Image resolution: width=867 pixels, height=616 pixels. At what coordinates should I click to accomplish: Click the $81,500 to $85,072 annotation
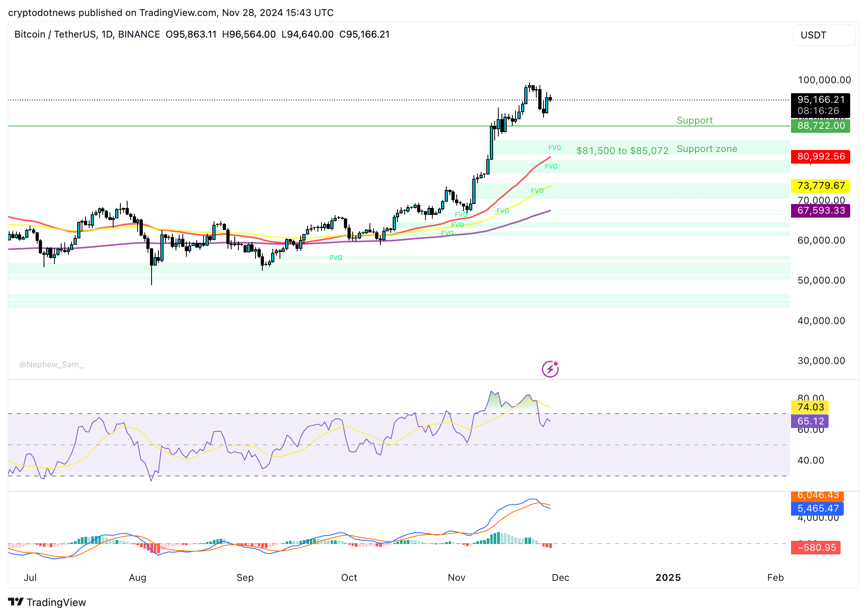pos(622,151)
